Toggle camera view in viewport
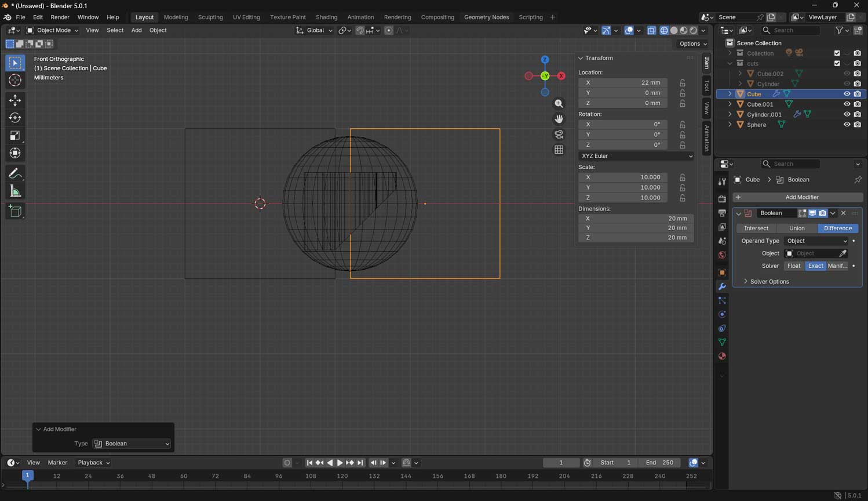 click(x=559, y=135)
